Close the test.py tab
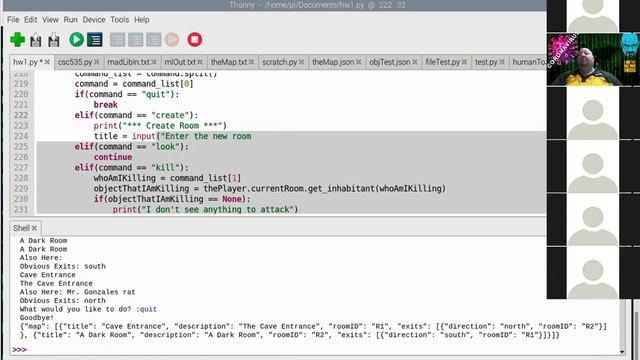640x360 pixels. coord(502,62)
